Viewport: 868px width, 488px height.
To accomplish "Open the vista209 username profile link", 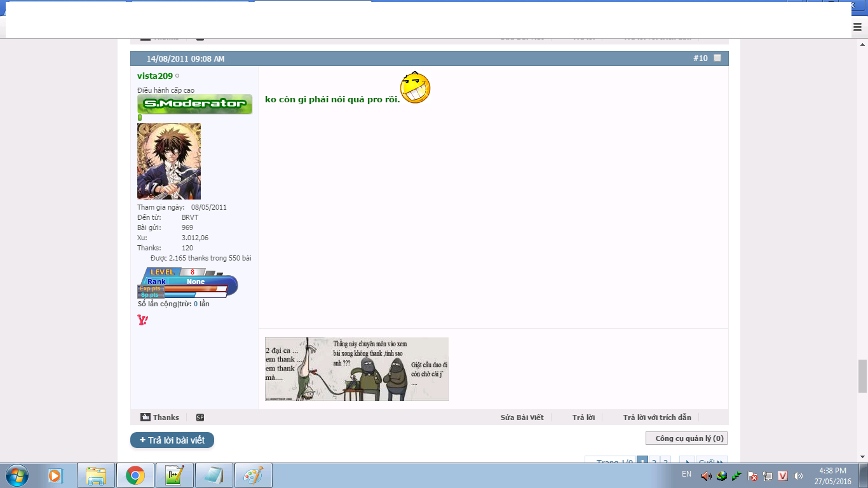I will coord(154,76).
